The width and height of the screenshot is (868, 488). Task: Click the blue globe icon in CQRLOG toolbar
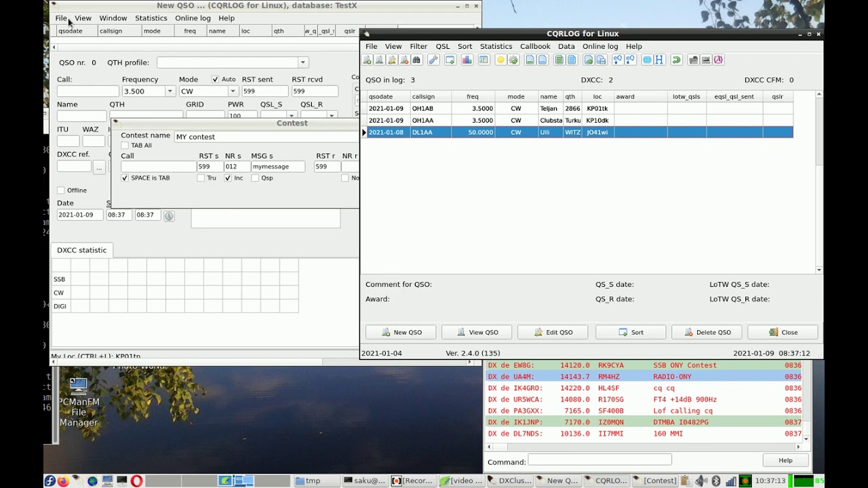click(x=647, y=60)
